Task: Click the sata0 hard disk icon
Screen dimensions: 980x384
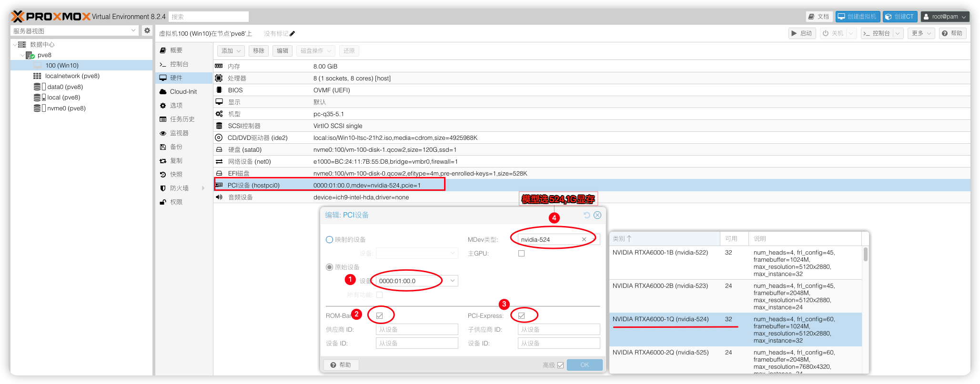Action: [x=219, y=149]
